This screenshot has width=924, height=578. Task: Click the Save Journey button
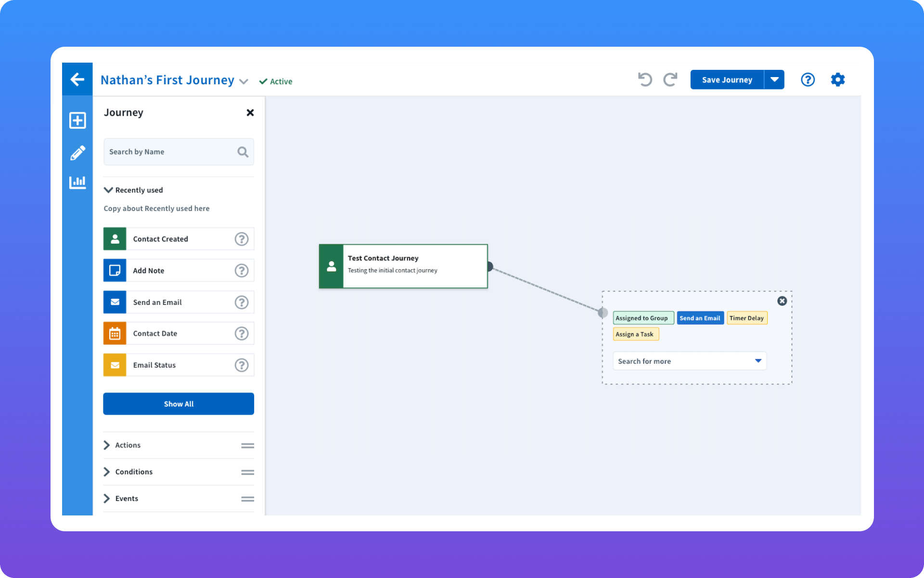727,79
